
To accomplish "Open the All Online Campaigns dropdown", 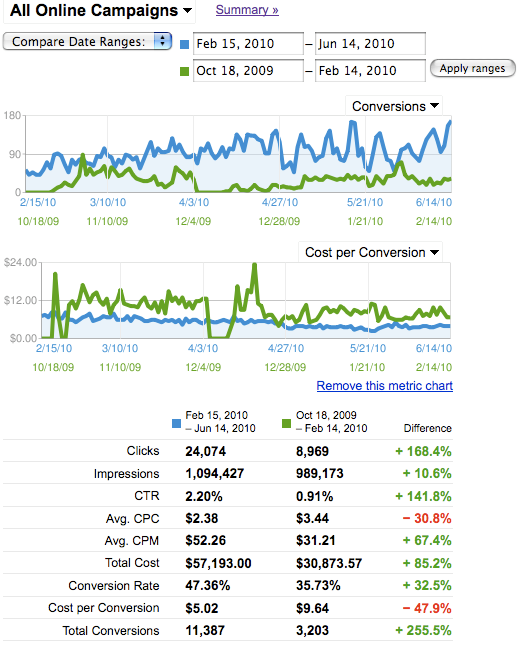I will [x=100, y=10].
